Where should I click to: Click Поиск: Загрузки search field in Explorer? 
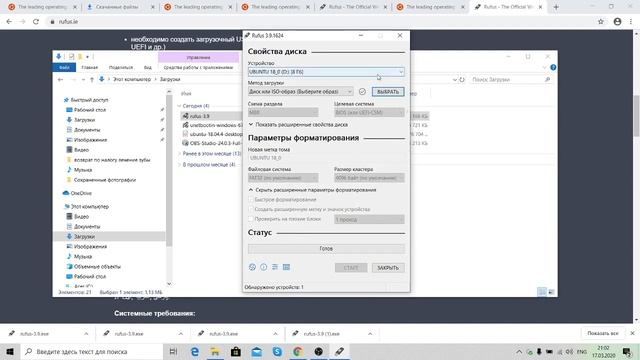pyautogui.click(x=511, y=80)
